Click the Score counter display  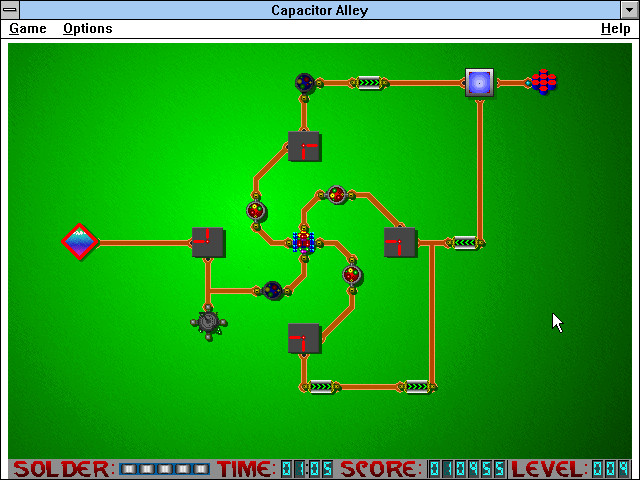tap(467, 469)
